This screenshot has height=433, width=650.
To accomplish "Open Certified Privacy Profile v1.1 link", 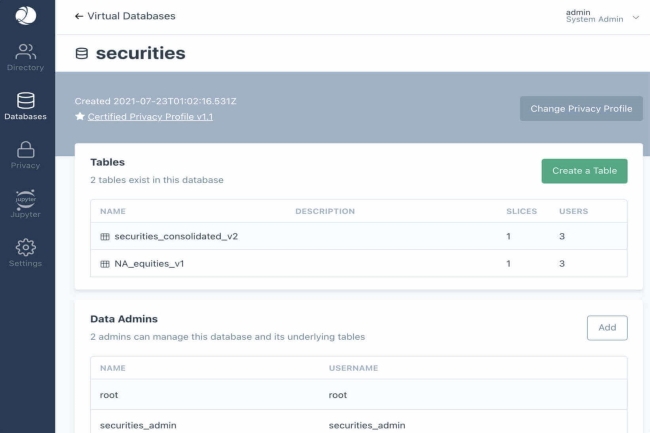I will (x=150, y=117).
